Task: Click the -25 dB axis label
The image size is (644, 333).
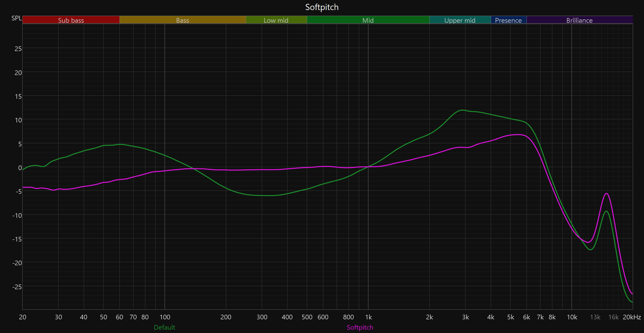Action: tap(17, 287)
